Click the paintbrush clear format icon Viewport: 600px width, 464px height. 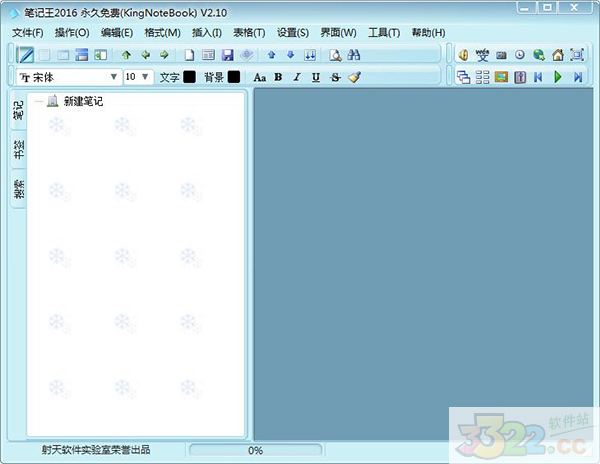coord(354,77)
